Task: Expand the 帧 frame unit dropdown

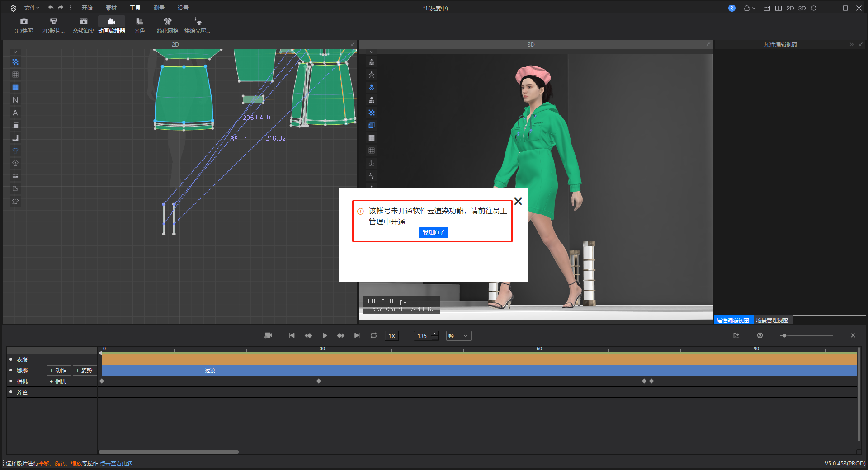Action: (x=458, y=336)
